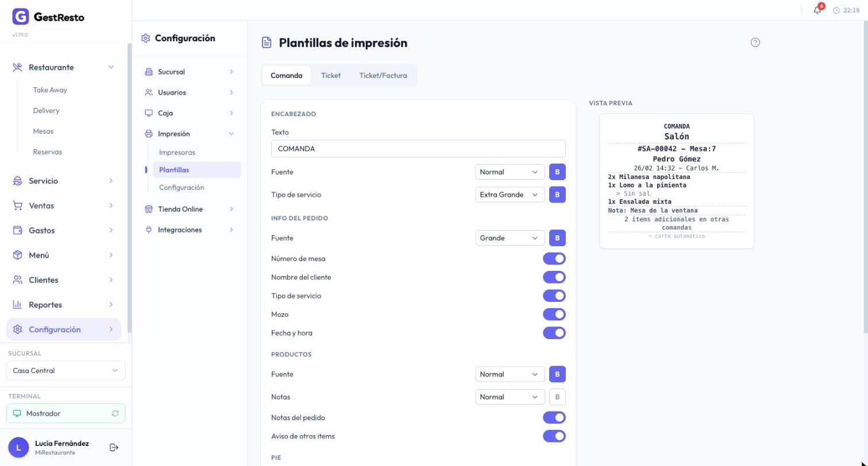Click the GestResto logo icon
Image resolution: width=868 pixels, height=466 pixels.
(x=20, y=17)
